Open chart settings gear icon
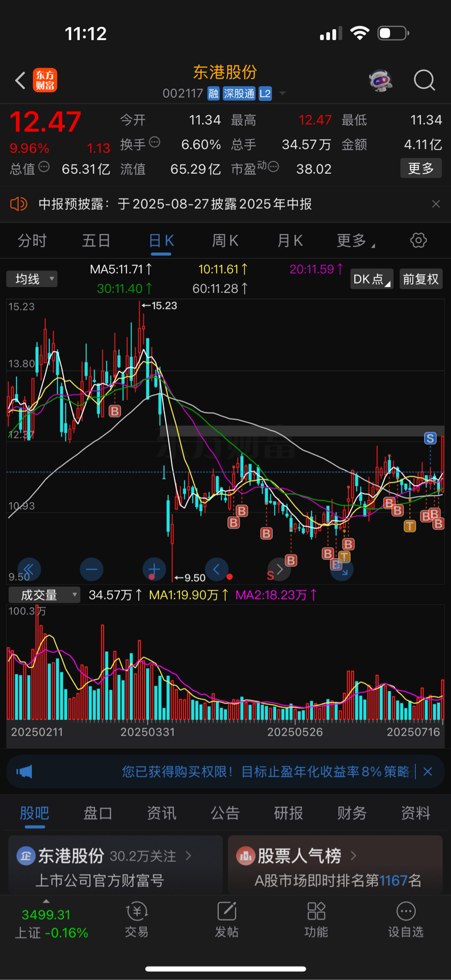Image resolution: width=451 pixels, height=980 pixels. click(418, 240)
